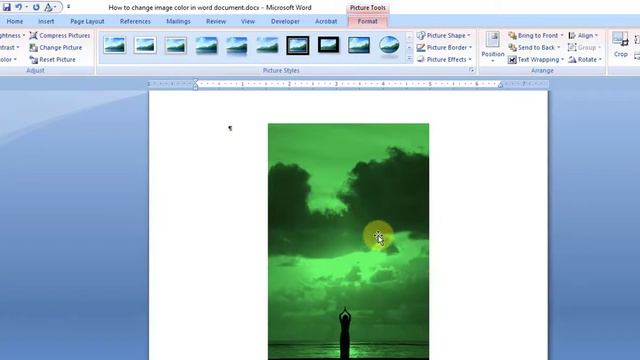This screenshot has height=360, width=640.
Task: Apply the ninth simple frame picture style
Action: coord(359,45)
